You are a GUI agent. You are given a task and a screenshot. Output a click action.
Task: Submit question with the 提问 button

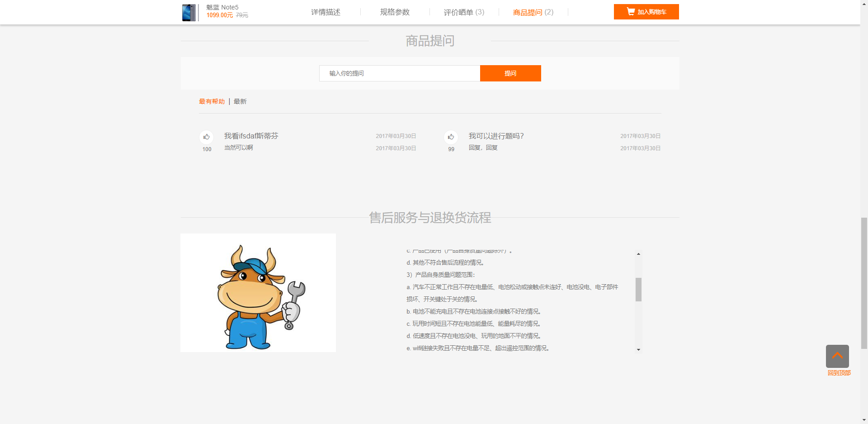(x=510, y=73)
